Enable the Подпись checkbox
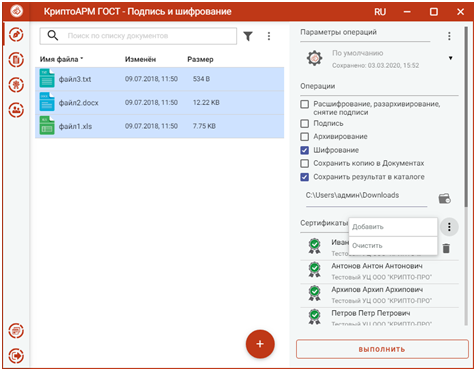 click(304, 124)
